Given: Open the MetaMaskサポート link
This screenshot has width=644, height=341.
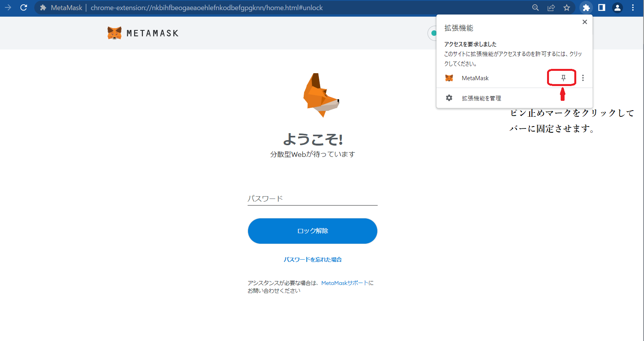Looking at the screenshot, I should coord(345,283).
